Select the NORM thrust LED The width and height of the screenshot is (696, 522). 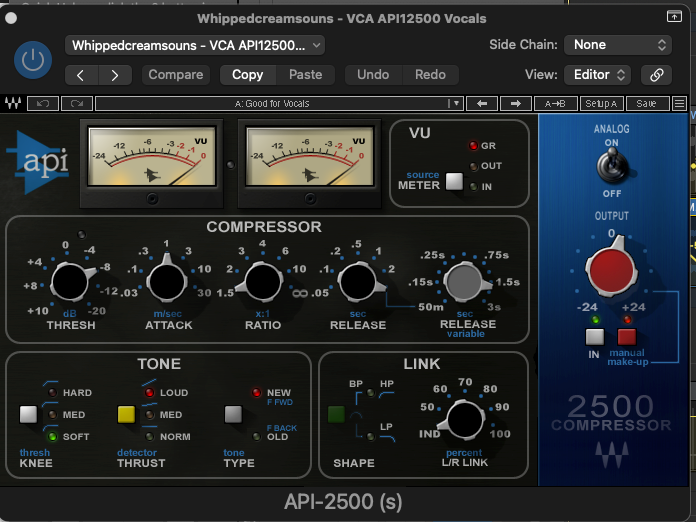(150, 437)
